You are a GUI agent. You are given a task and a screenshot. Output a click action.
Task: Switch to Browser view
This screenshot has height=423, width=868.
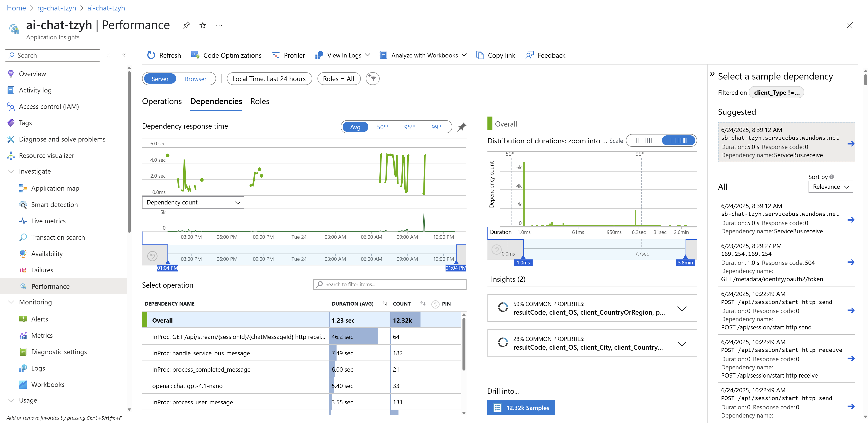195,79
